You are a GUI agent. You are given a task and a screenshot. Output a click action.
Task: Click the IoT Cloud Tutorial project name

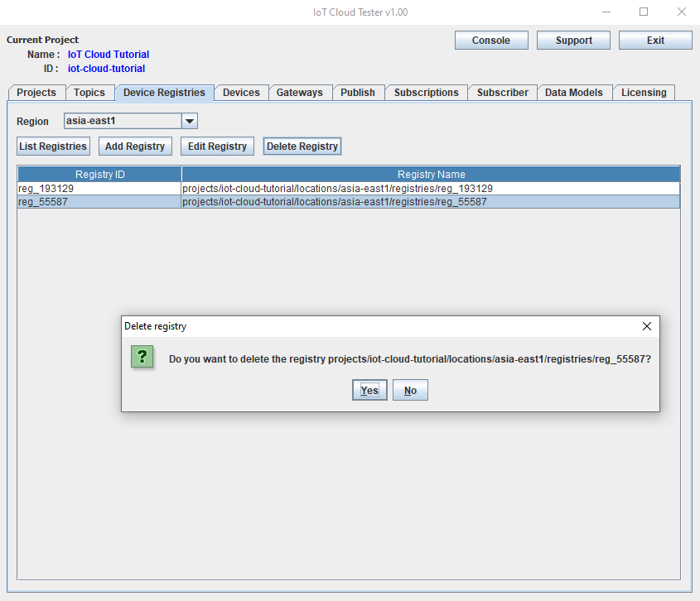(109, 55)
